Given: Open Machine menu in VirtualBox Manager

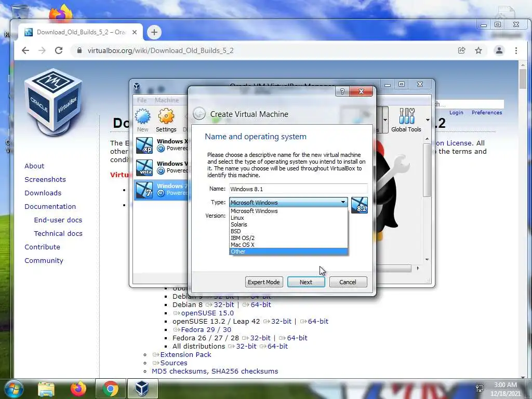Looking at the screenshot, I should 167,100.
